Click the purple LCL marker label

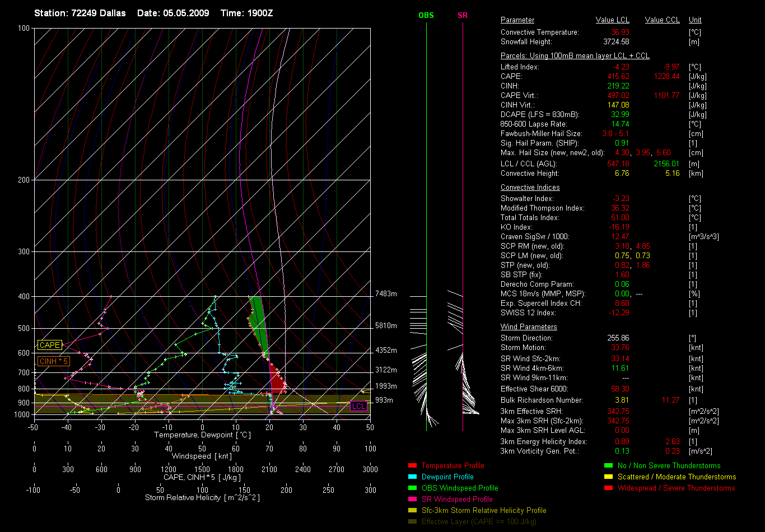point(358,406)
